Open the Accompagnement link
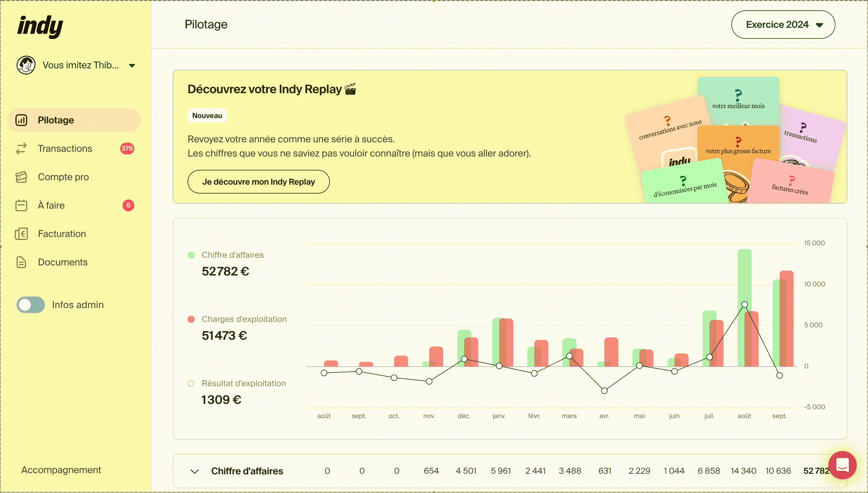This screenshot has height=493, width=868. (61, 470)
